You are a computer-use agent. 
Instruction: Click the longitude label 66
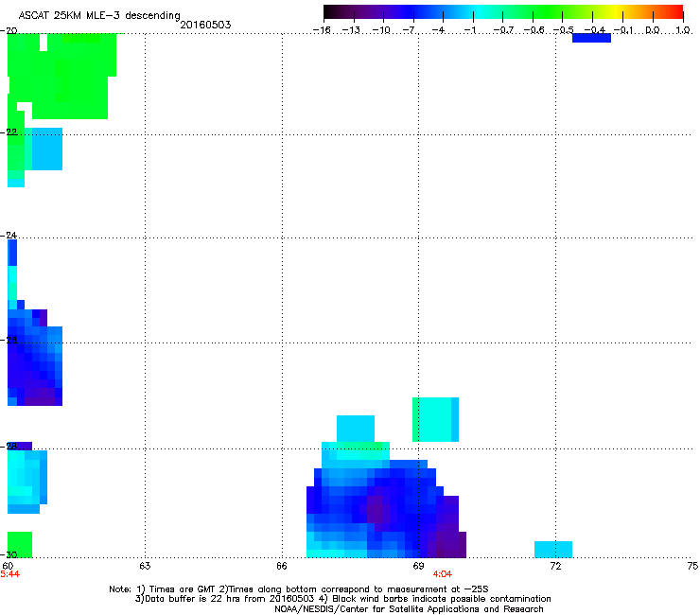pos(282,566)
